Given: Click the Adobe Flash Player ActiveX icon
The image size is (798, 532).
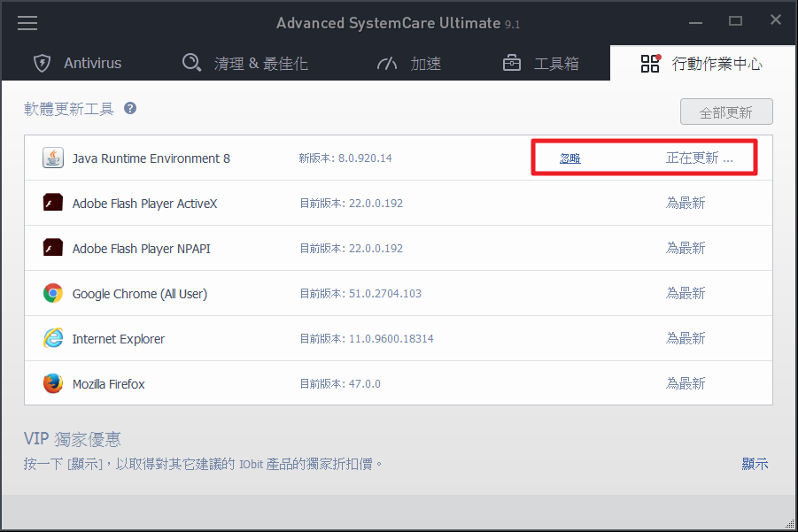Looking at the screenshot, I should 53,204.
